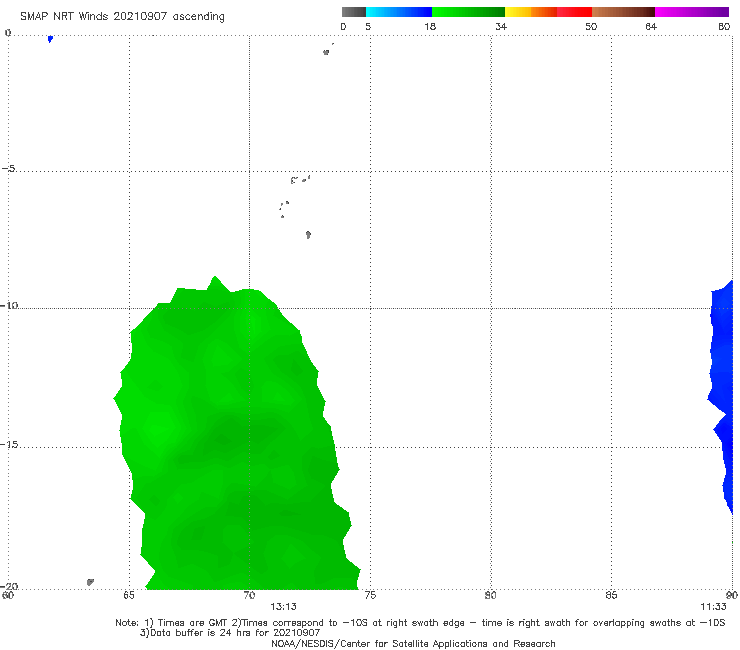Click the magenta-purple segment of the color bar
740x650 pixels.
coord(692,12)
